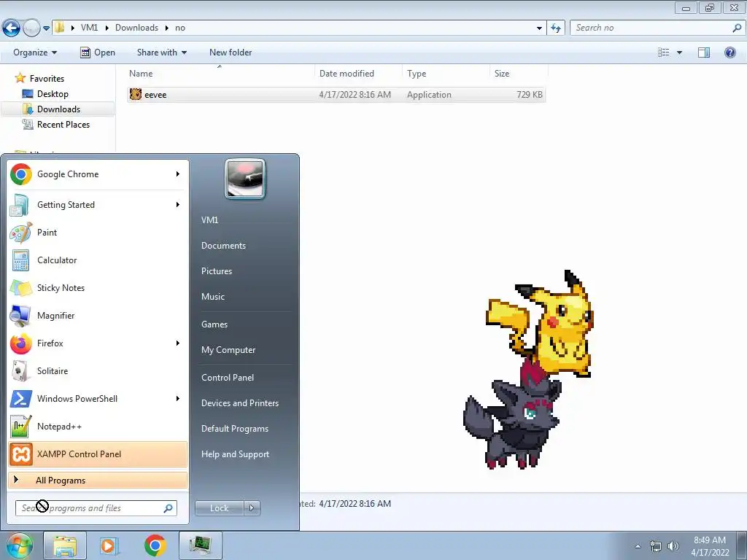Sort by the Name column header
The width and height of the screenshot is (747, 560).
pyautogui.click(x=220, y=74)
